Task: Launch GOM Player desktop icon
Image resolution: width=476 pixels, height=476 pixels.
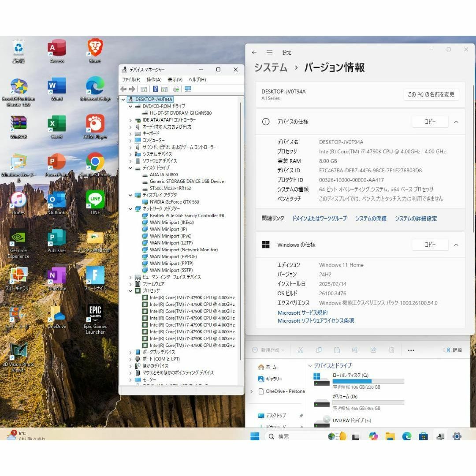Action: [x=95, y=127]
